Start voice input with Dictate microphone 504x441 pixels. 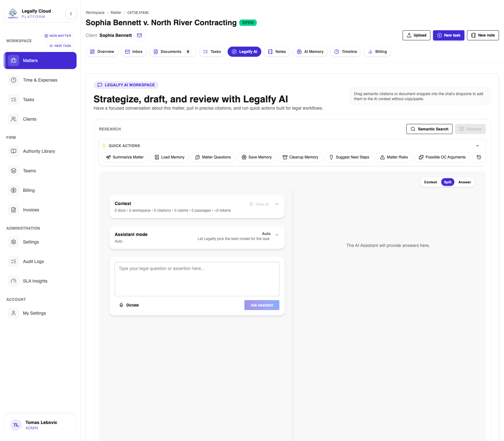(x=129, y=305)
